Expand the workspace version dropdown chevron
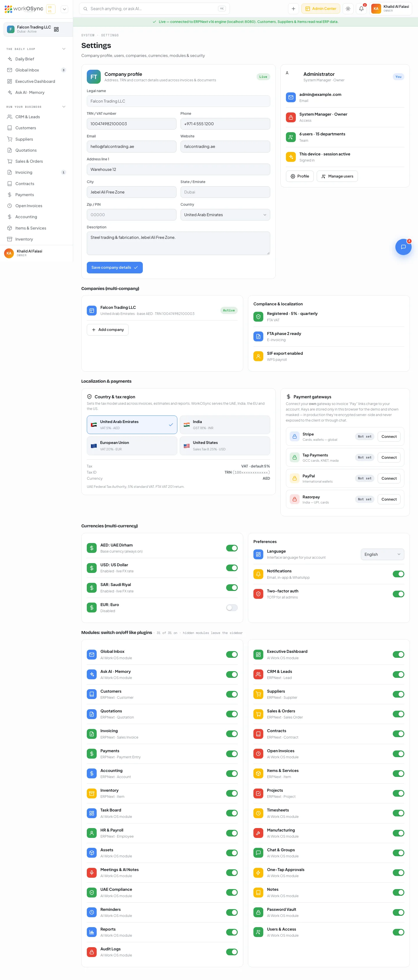The image size is (418, 980). coord(64,9)
